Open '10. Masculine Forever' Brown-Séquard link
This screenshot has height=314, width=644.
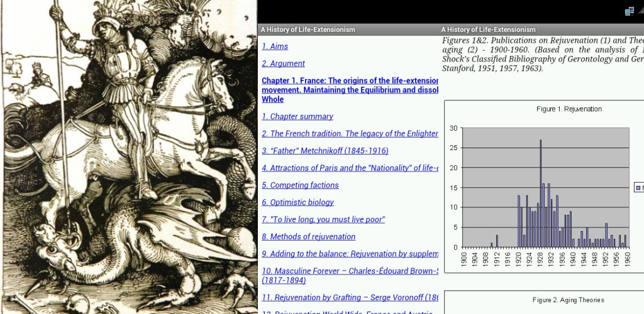coord(350,276)
